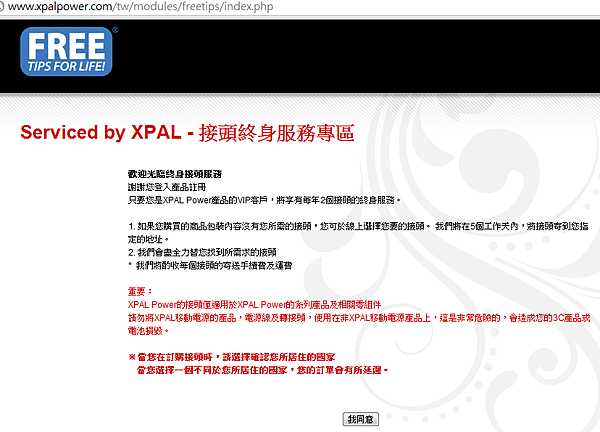Screen dimensions: 600x432
Task: Click the 我同意 agree button
Action: (x=360, y=419)
